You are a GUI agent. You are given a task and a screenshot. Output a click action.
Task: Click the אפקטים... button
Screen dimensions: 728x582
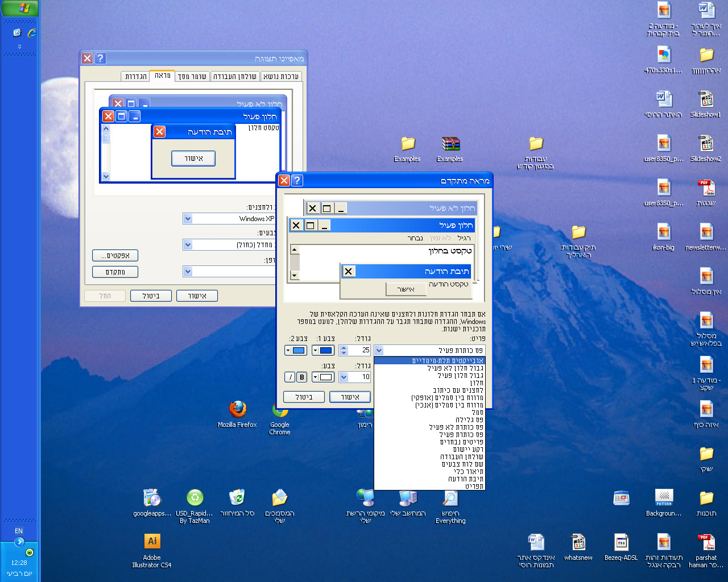[115, 256]
